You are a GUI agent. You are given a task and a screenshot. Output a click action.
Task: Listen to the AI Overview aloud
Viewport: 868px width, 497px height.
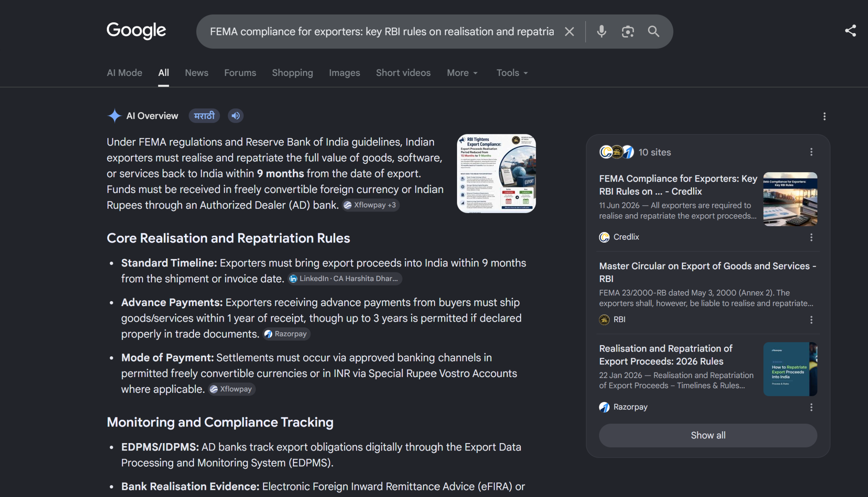click(236, 116)
